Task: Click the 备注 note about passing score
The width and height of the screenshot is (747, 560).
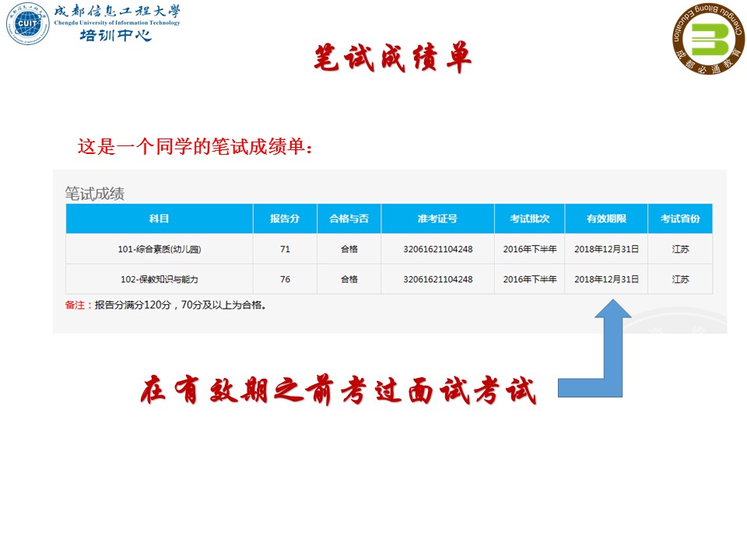Action: tap(167, 306)
